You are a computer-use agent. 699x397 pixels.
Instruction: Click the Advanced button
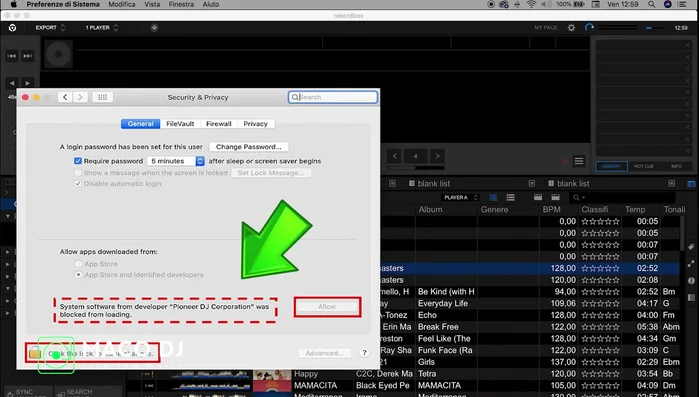click(325, 353)
